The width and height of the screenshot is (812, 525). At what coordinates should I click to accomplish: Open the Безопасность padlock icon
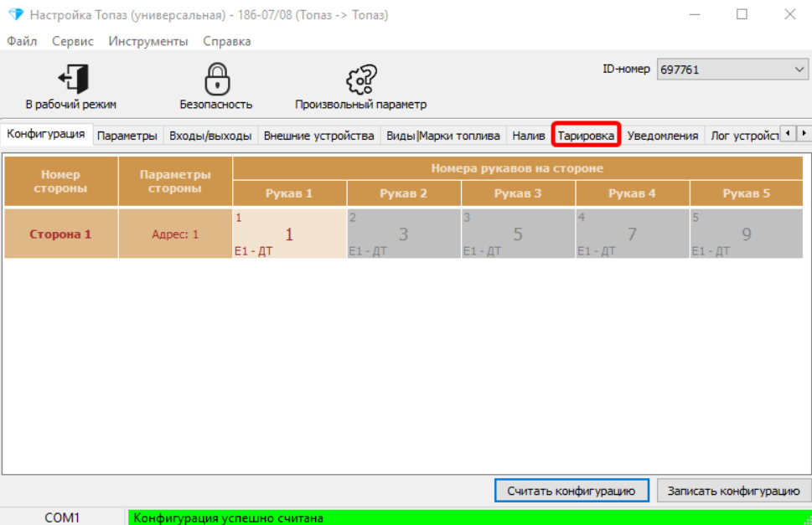pos(216,80)
